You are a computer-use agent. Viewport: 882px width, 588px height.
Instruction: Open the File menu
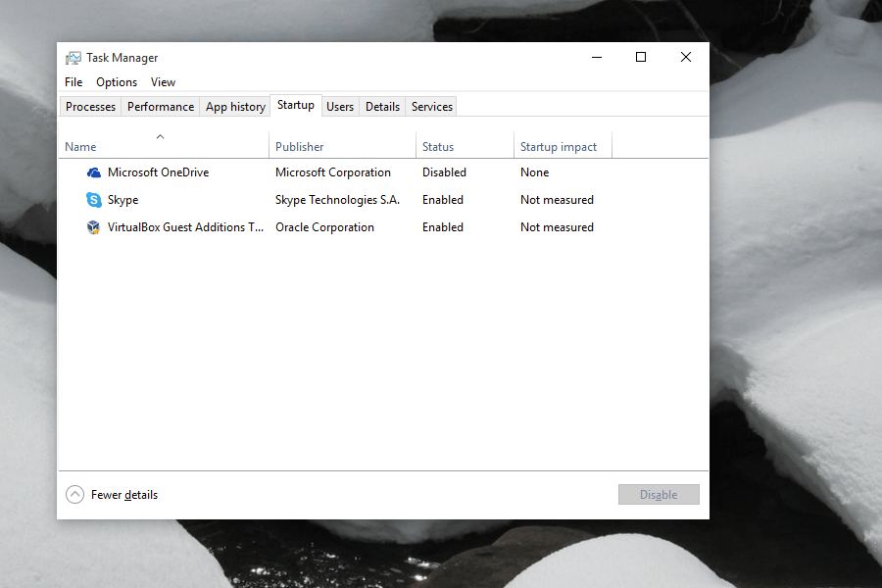pyautogui.click(x=73, y=82)
